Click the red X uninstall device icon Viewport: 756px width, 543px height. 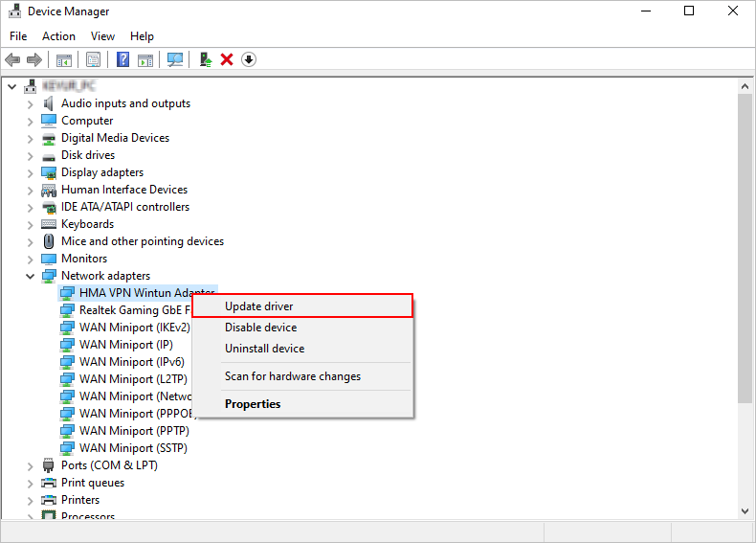227,59
